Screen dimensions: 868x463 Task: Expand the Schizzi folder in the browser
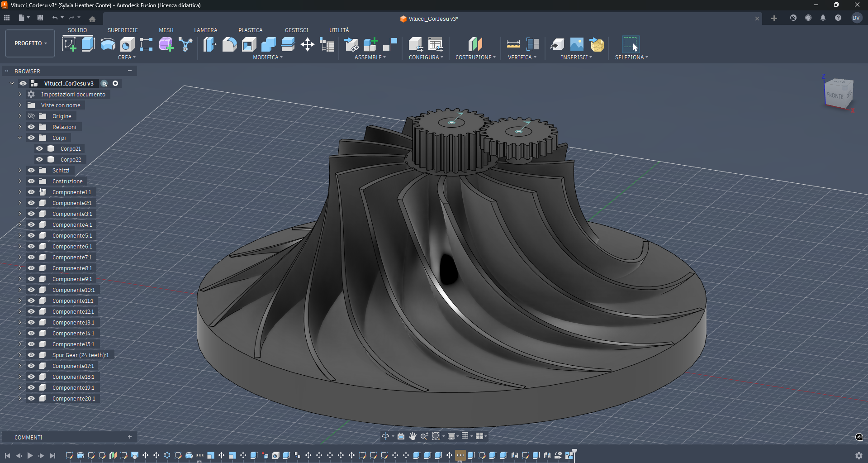[19, 170]
